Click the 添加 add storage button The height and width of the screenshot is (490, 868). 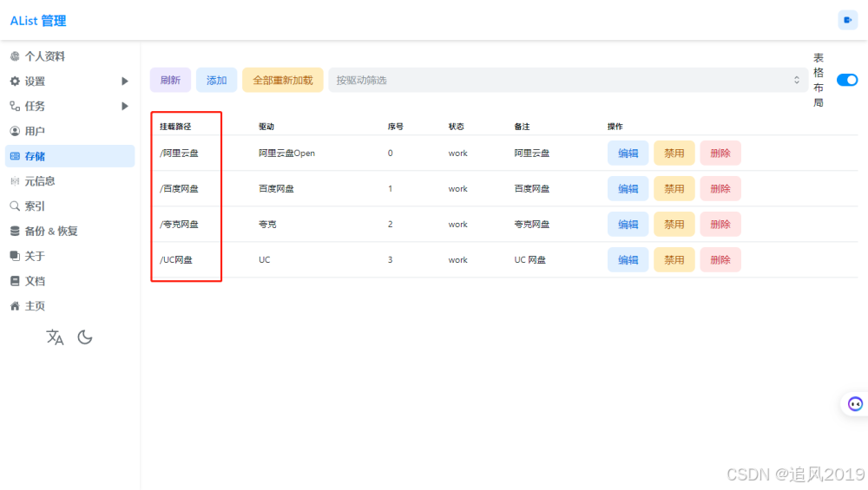[216, 80]
